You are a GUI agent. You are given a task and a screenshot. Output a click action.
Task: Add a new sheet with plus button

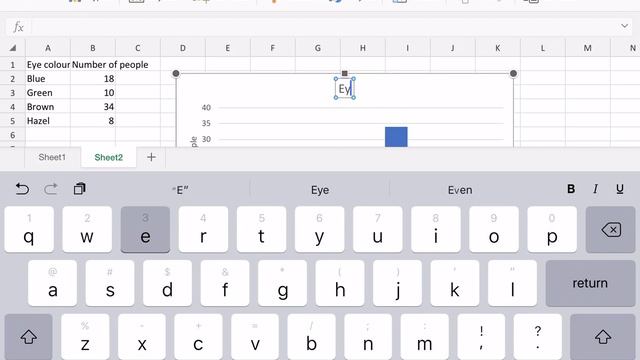(x=151, y=157)
